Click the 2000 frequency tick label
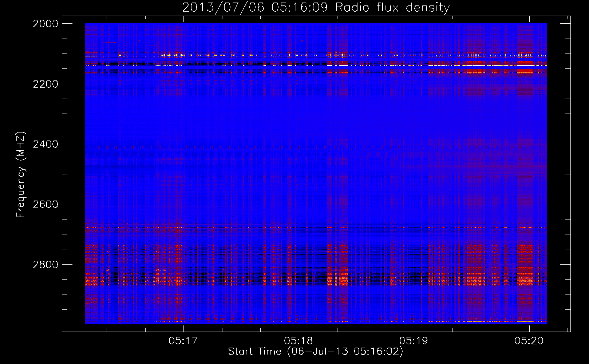Image resolution: width=589 pixels, height=364 pixels. click(46, 24)
